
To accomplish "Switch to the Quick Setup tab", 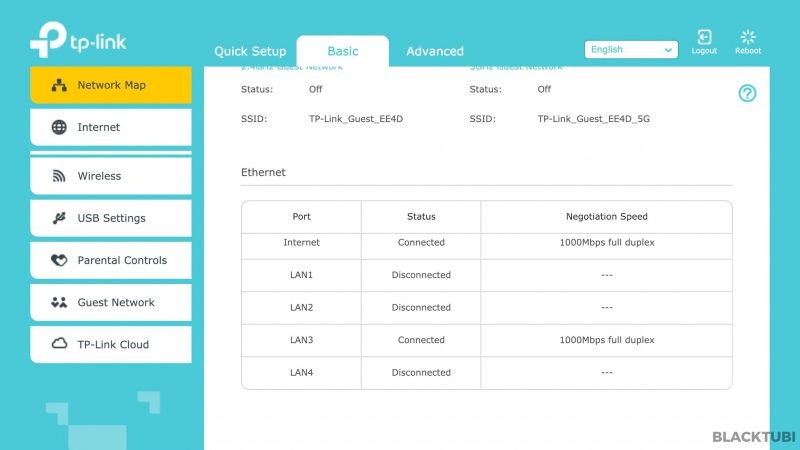I will tap(250, 51).
